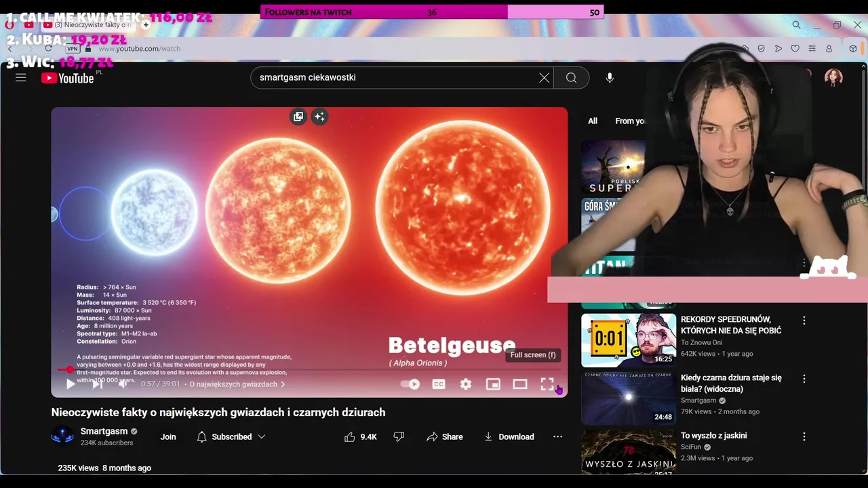
Task: Open the YouTube hamburger guide menu
Action: click(x=21, y=77)
